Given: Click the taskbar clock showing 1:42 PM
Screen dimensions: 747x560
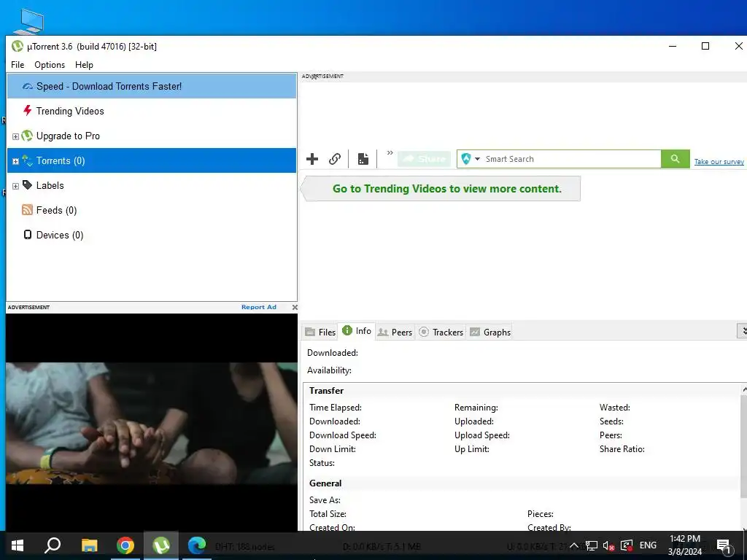Looking at the screenshot, I should tap(684, 545).
